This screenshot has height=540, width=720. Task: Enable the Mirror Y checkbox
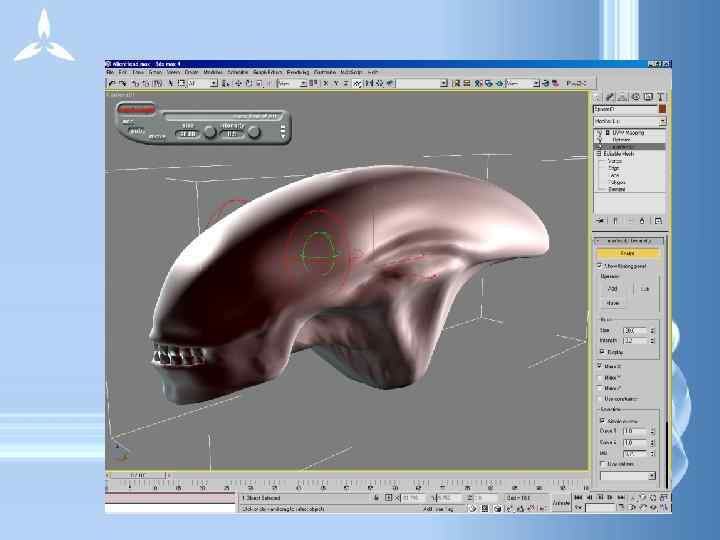[x=599, y=377]
